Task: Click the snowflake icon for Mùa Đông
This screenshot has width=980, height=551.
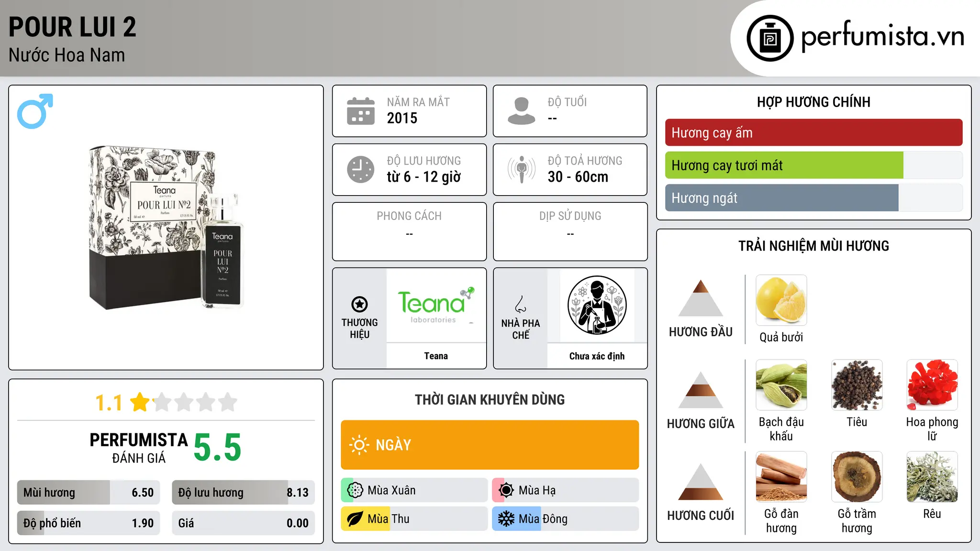Action: [506, 519]
